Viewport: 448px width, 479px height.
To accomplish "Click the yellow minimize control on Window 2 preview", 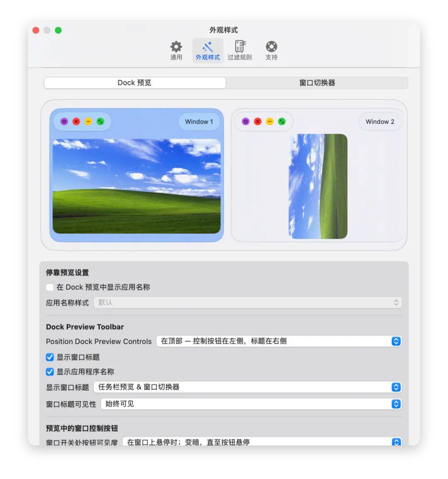I will pos(269,122).
